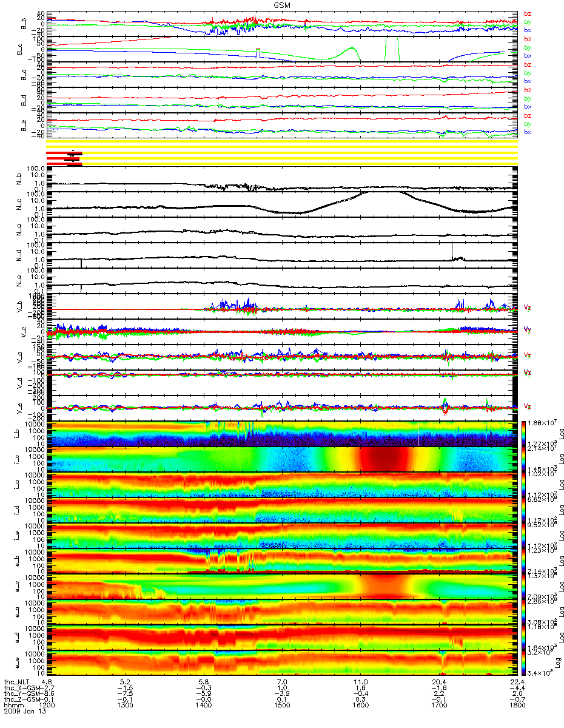This screenshot has height=728, width=564.
Task: Click the by legend of B_a panel
Action: (x=528, y=73)
